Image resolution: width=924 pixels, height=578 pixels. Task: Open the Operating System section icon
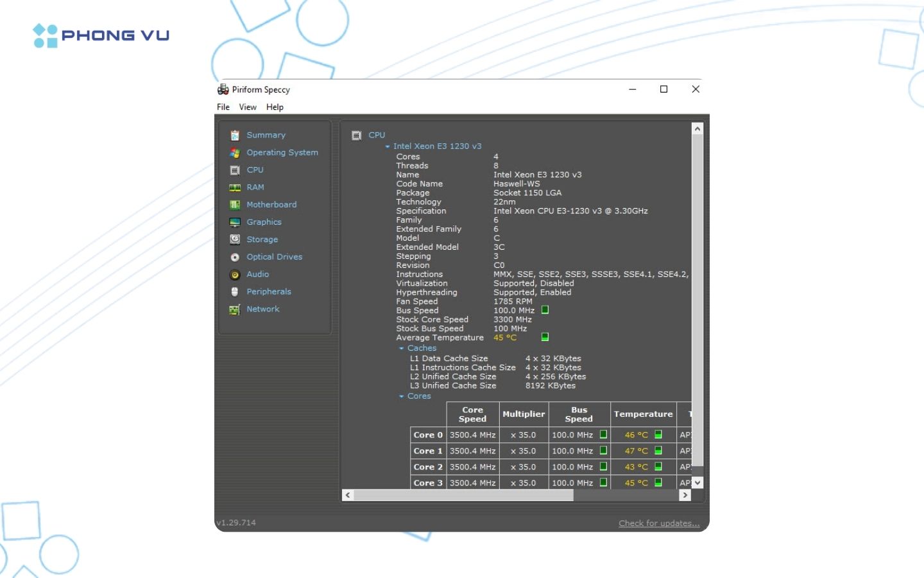click(235, 153)
